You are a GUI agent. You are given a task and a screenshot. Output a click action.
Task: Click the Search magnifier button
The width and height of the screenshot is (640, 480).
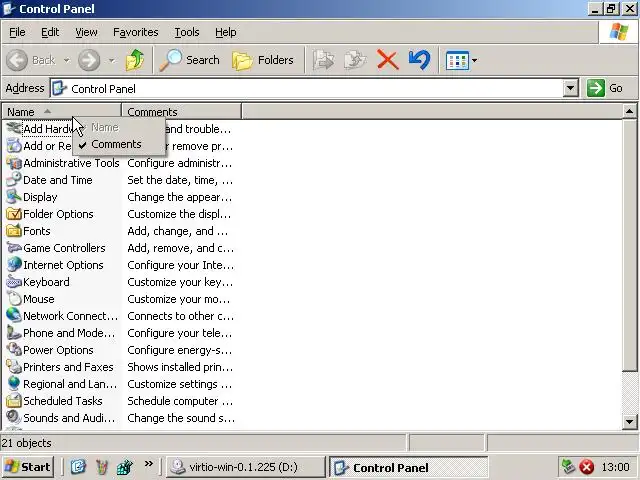(x=189, y=60)
